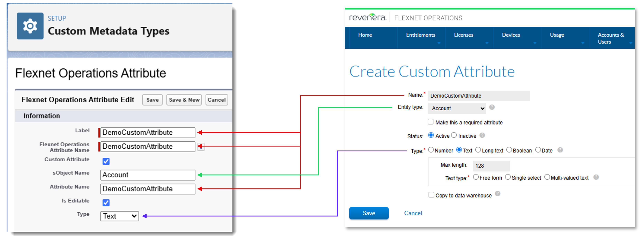Click the Label input field
This screenshot has height=240, width=644.
(148, 133)
